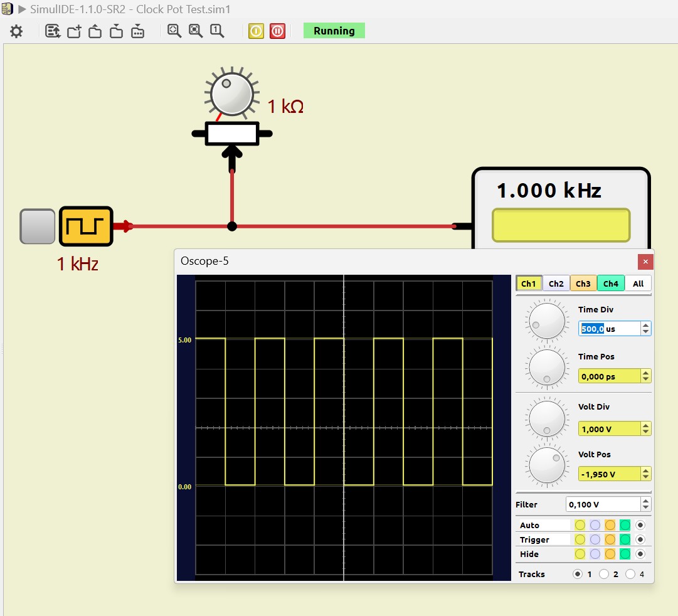The width and height of the screenshot is (678, 616).
Task: Switch to the Ch4 tab
Action: pyautogui.click(x=610, y=284)
